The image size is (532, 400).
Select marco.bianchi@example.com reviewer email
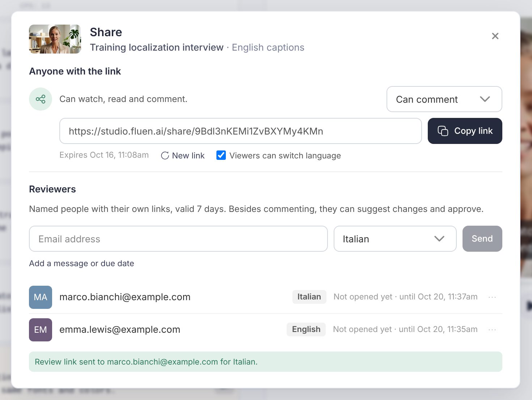click(125, 297)
